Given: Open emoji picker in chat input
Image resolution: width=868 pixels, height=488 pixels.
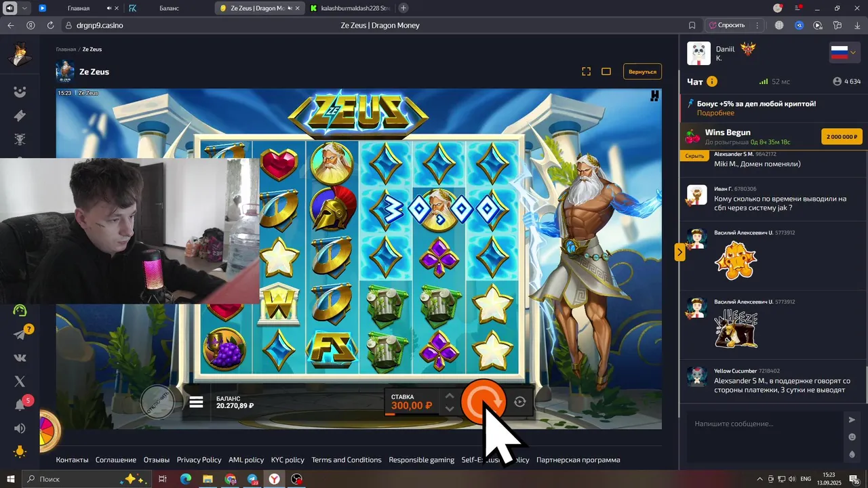Looking at the screenshot, I should point(852,437).
